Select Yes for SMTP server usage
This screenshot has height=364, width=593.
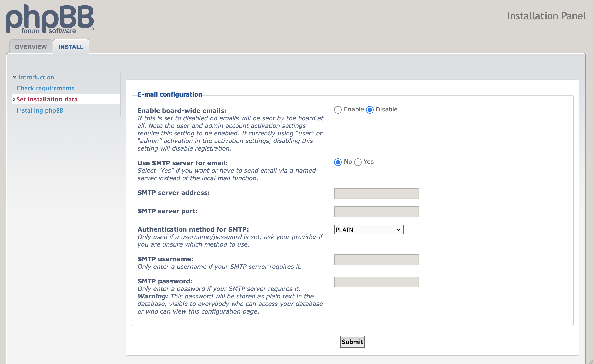coord(358,162)
